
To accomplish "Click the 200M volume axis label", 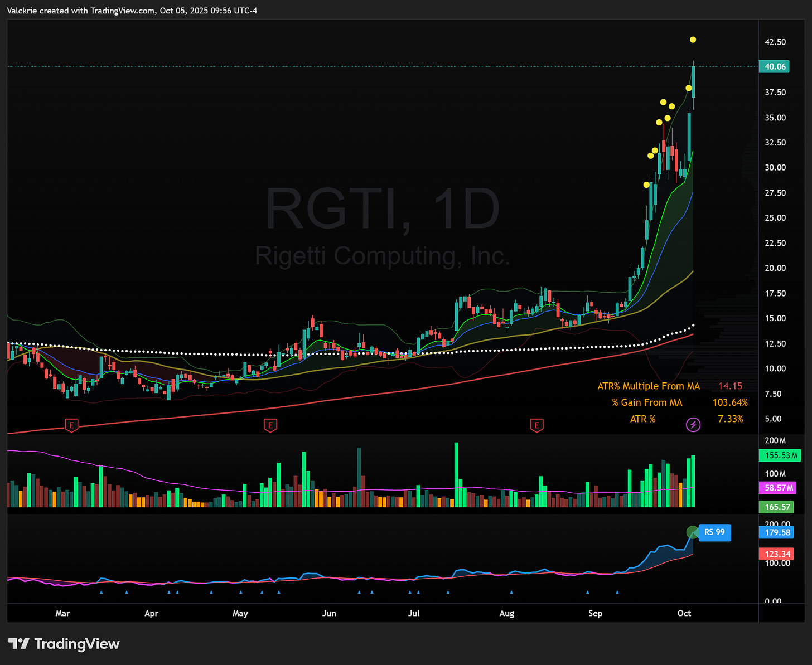I will click(x=775, y=440).
